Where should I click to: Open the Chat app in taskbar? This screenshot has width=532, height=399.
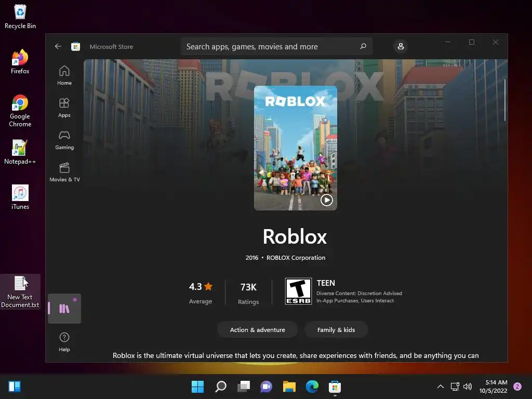click(x=267, y=387)
